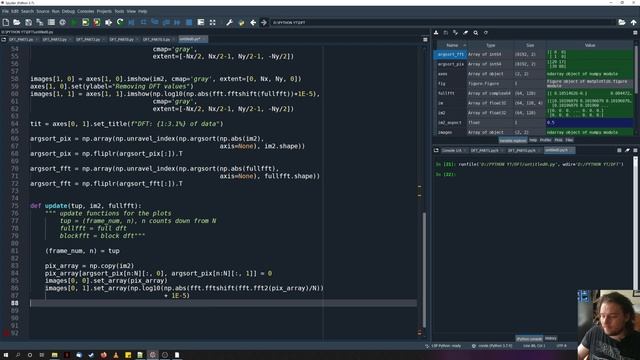The height and width of the screenshot is (360, 640).
Task: Open Preferences with the wrench icon
Action: point(229,22)
